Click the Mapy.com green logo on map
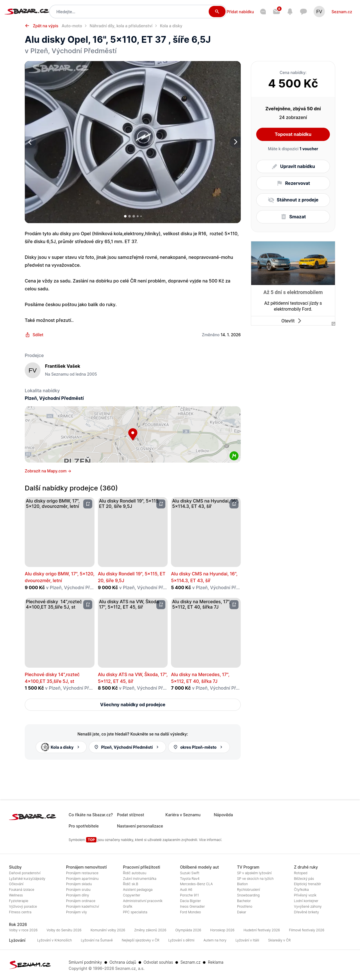The width and height of the screenshot is (360, 980). tap(234, 455)
